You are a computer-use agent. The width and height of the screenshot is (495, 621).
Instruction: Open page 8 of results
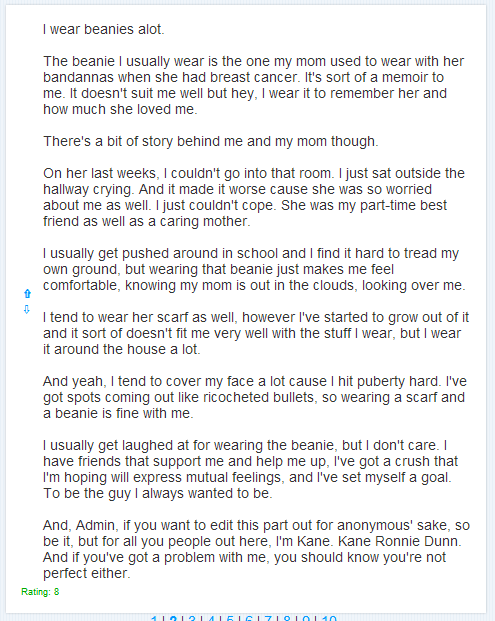tap(287, 619)
